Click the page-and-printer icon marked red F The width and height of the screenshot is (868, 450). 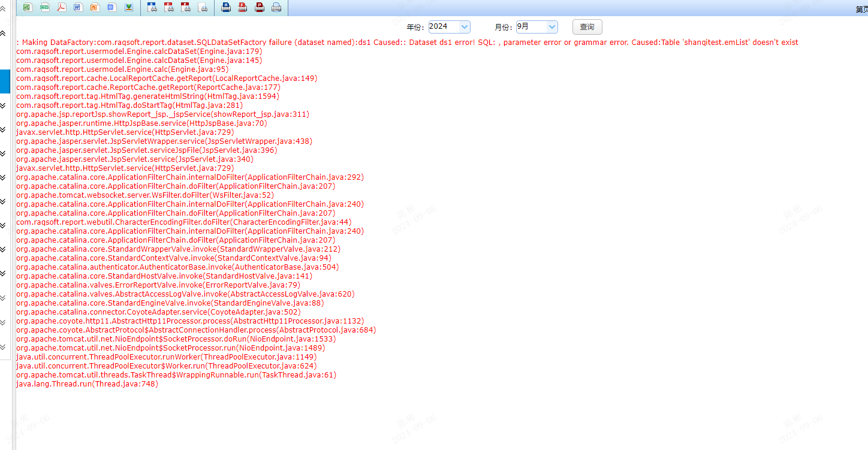coord(169,7)
